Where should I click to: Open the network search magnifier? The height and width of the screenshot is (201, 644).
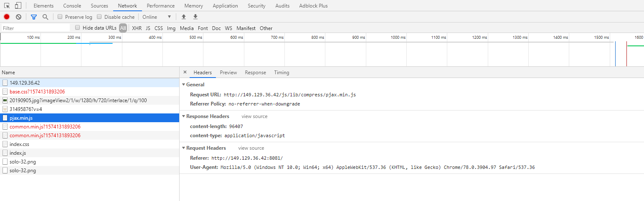pyautogui.click(x=45, y=17)
